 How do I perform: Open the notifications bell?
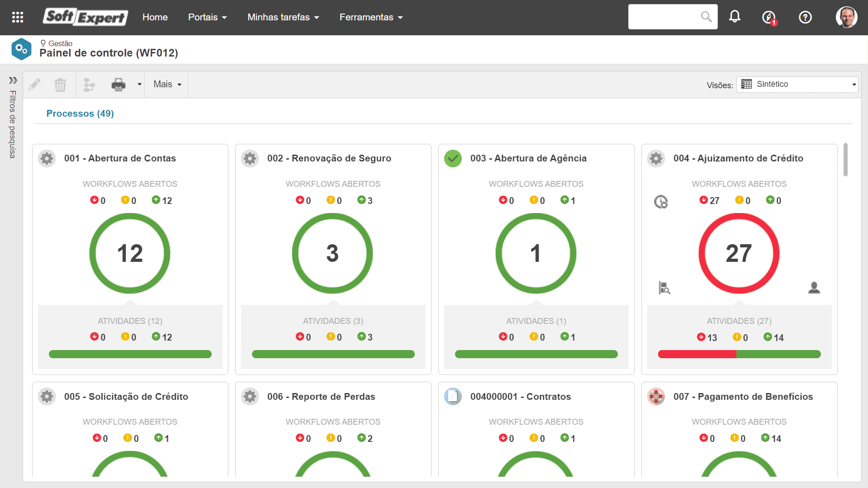(735, 17)
